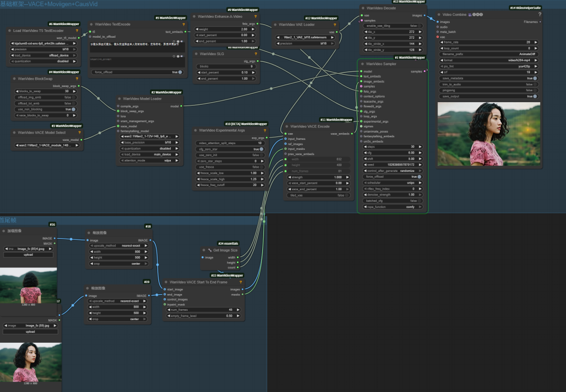Click the seed field in WanVideo Sampler

[393, 165]
